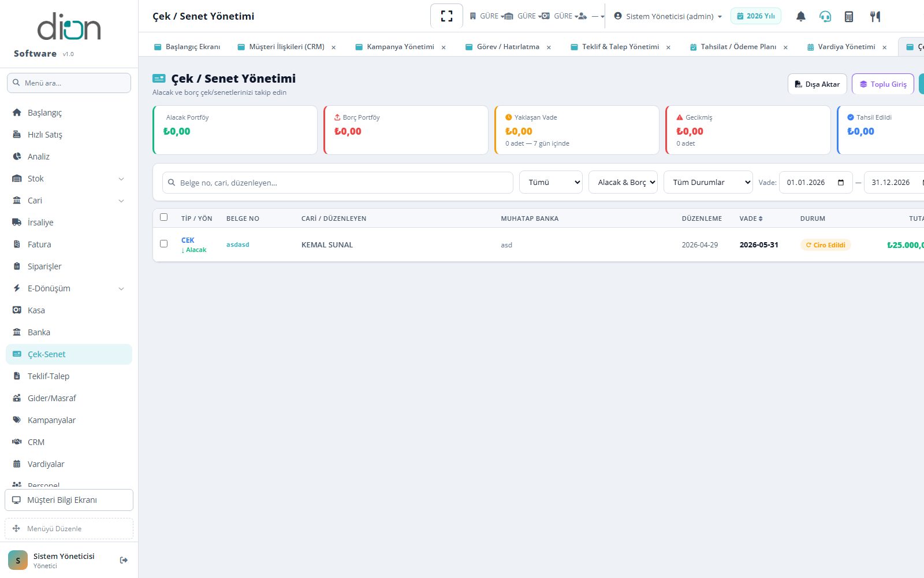Click the Kampanyalar tags icon
This screenshot has width=924, height=578.
[x=17, y=420]
